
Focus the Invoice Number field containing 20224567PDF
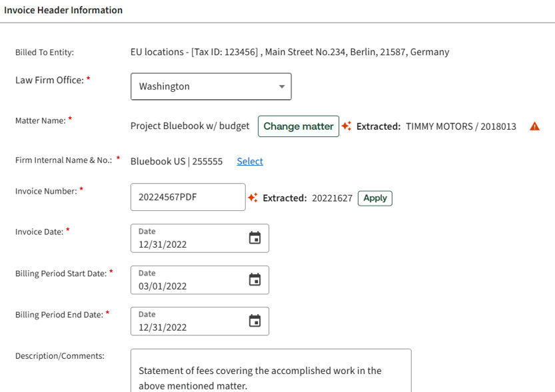(187, 197)
